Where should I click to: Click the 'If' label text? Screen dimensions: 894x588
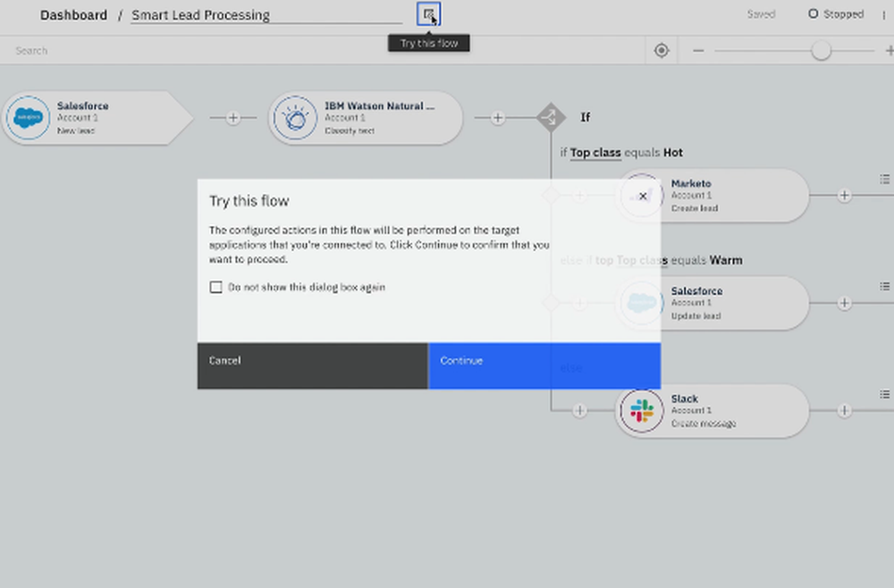coord(586,117)
